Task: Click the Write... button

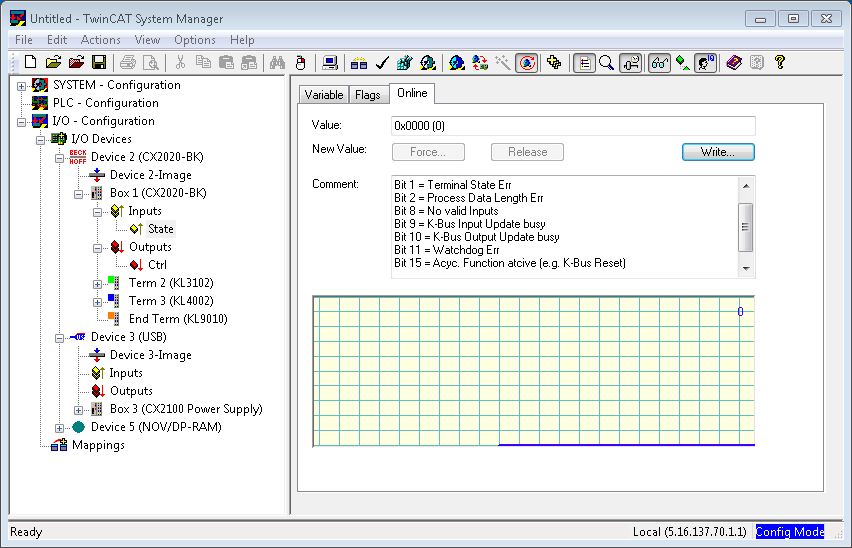Action: click(718, 152)
